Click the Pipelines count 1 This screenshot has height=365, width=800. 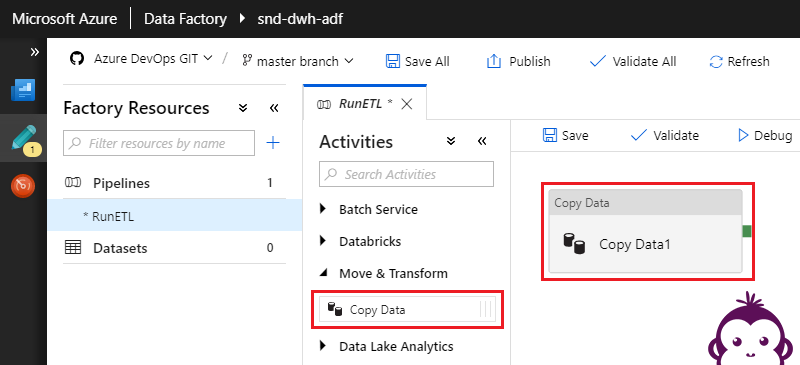270,183
